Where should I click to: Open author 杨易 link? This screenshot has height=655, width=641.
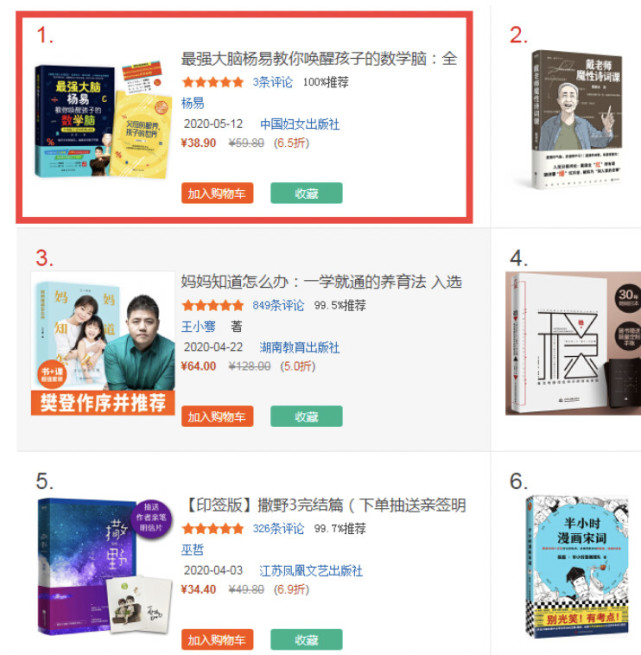point(193,103)
